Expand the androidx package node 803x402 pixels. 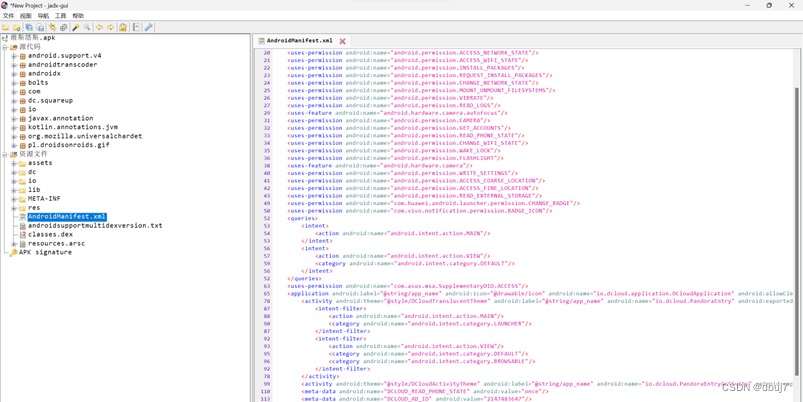[x=14, y=74]
